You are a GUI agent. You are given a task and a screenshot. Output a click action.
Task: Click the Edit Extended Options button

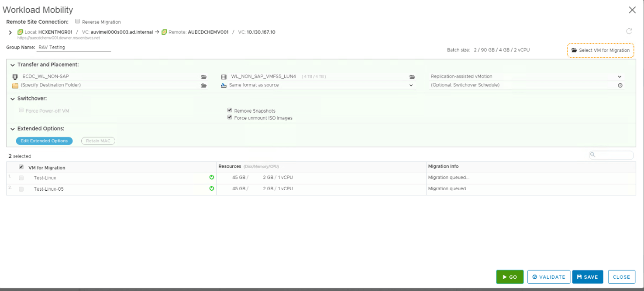click(x=44, y=141)
